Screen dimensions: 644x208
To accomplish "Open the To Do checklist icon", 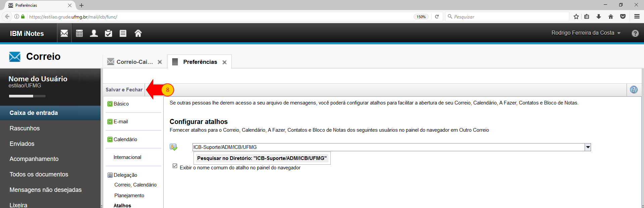I will tap(108, 33).
